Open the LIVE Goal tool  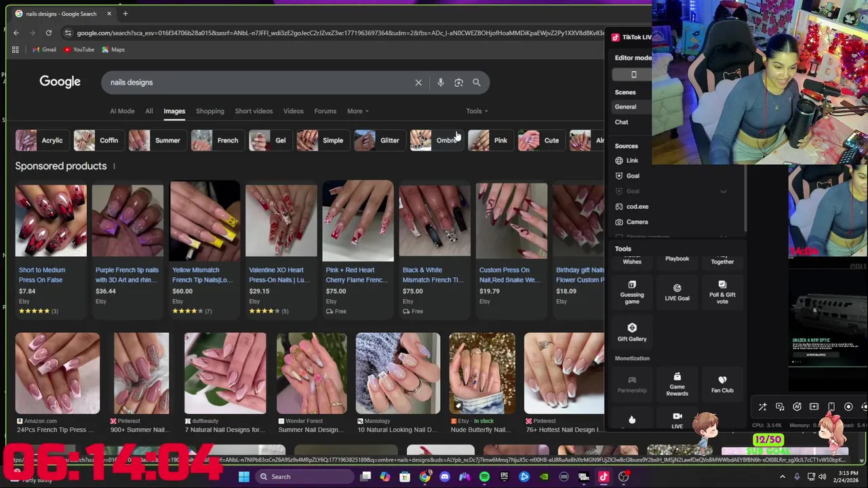click(677, 293)
